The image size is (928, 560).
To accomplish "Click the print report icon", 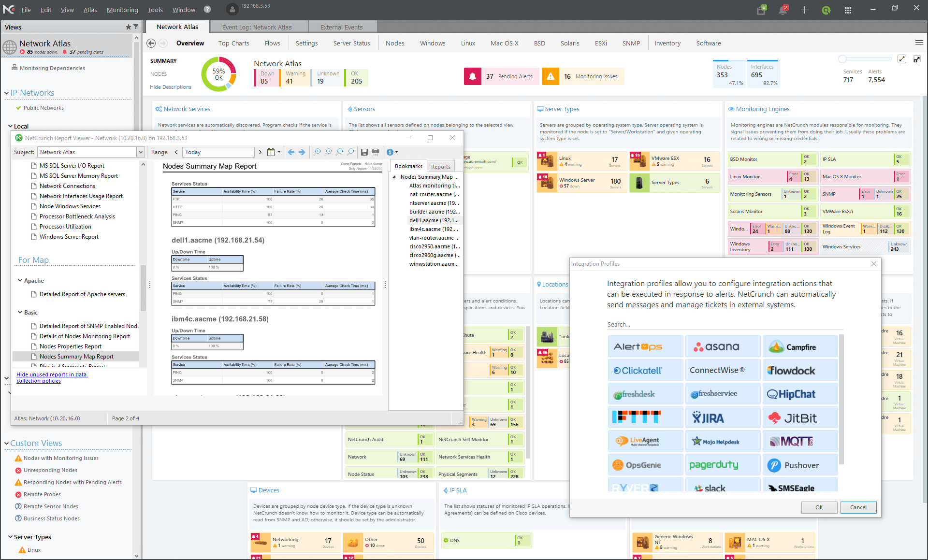I will pos(376,152).
